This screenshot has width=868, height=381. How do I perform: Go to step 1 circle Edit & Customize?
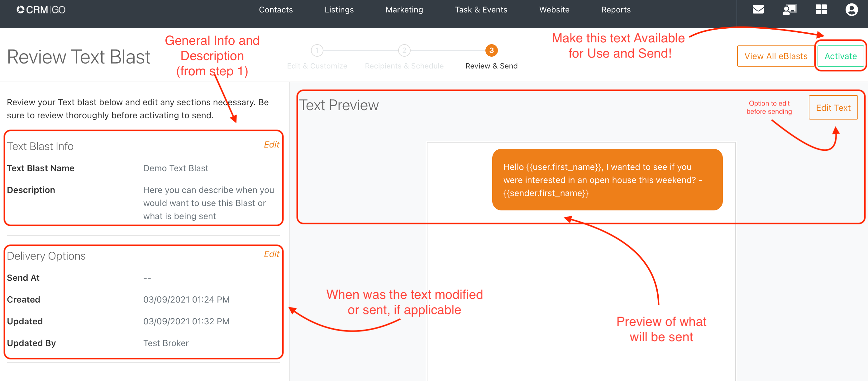pos(317,50)
